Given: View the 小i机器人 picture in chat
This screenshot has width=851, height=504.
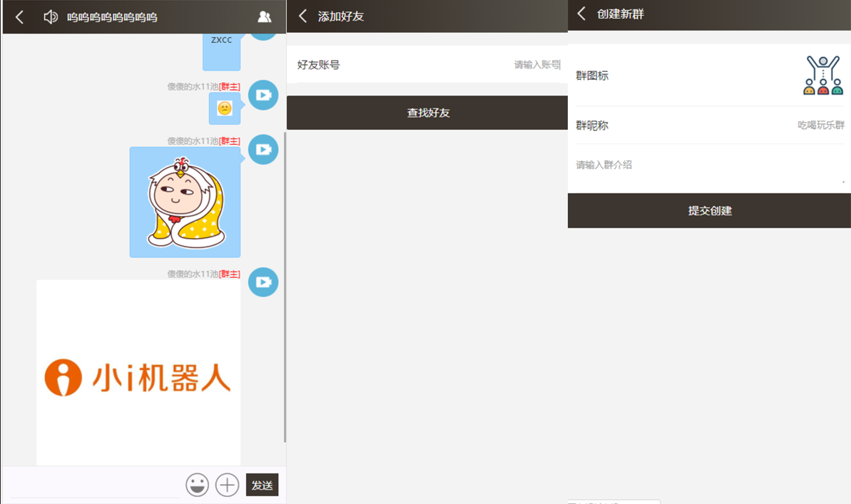Looking at the screenshot, I should [138, 371].
